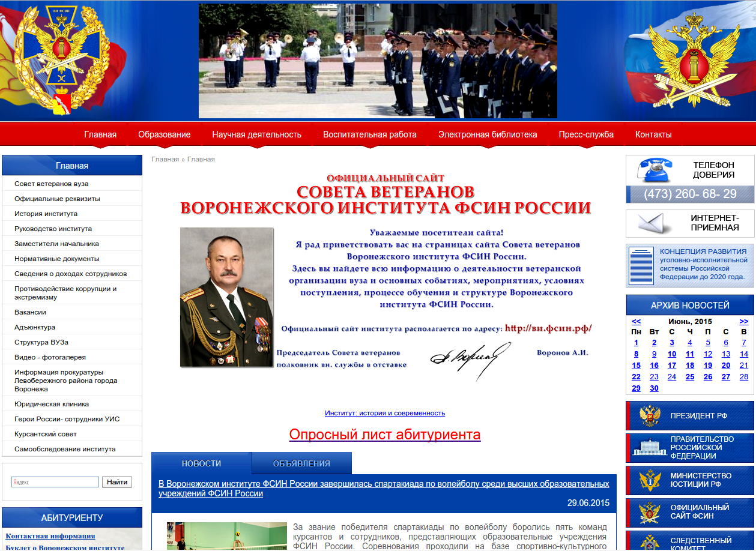The height and width of the screenshot is (551, 756).
Task: Click the building icon for Правительство Российской Федерации
Action: pos(650,448)
